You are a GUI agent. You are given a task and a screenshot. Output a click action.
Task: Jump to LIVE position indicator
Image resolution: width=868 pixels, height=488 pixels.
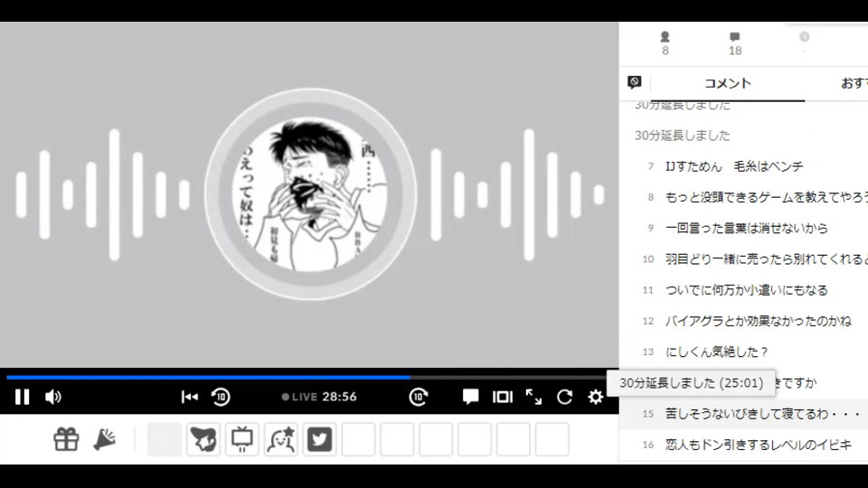[x=299, y=397]
